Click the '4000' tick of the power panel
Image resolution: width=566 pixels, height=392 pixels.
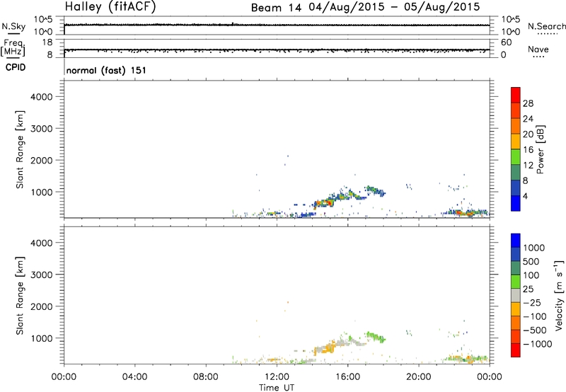42,97
